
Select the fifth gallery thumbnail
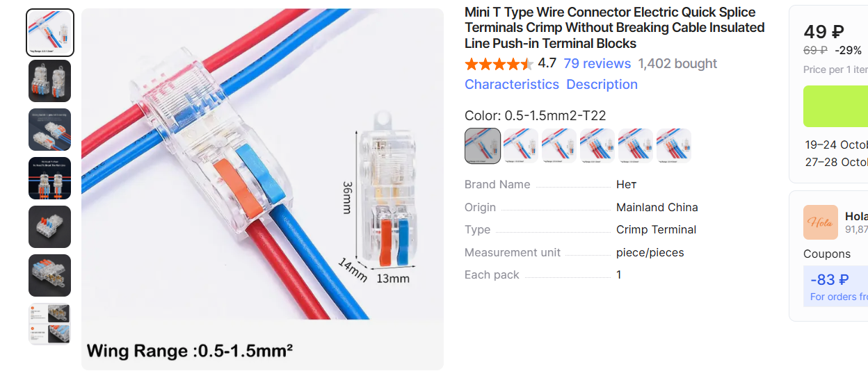(x=50, y=227)
